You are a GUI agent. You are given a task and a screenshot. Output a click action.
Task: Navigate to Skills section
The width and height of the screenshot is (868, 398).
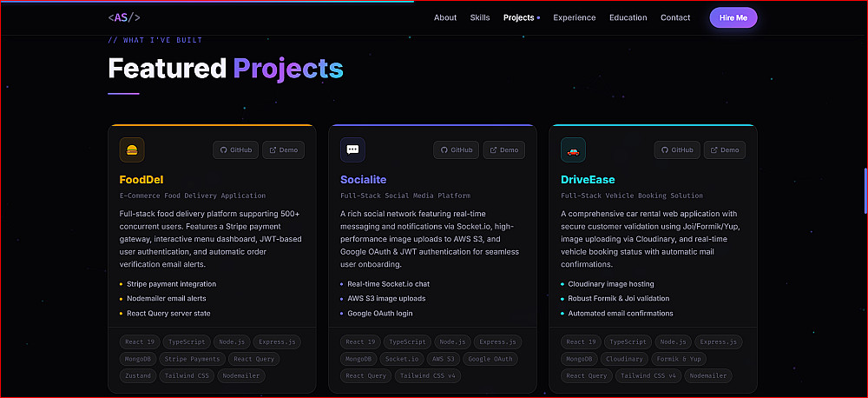(480, 17)
